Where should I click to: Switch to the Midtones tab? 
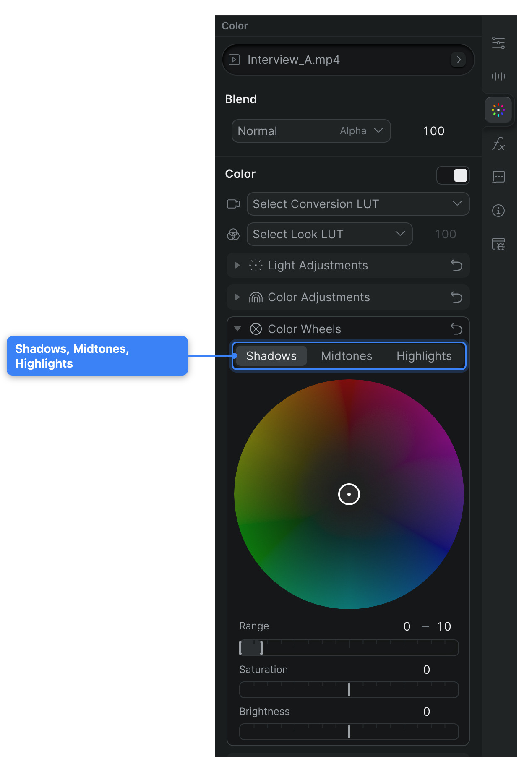347,356
